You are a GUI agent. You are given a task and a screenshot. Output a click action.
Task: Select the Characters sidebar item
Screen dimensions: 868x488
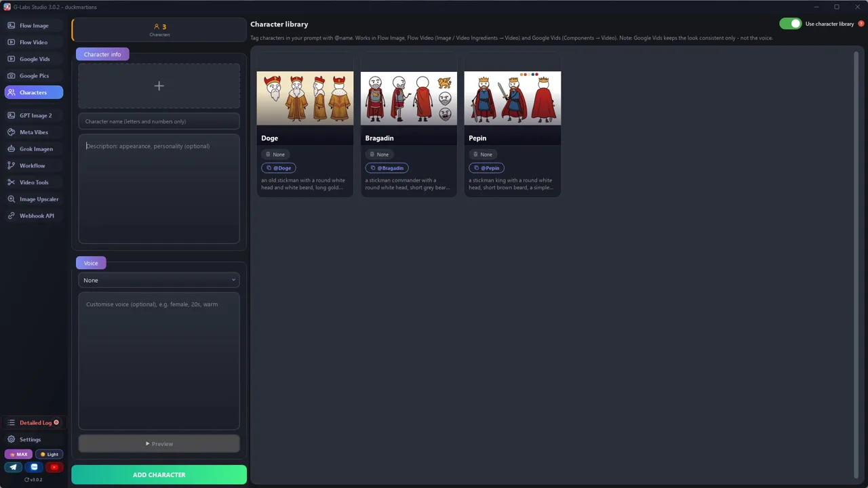(33, 92)
